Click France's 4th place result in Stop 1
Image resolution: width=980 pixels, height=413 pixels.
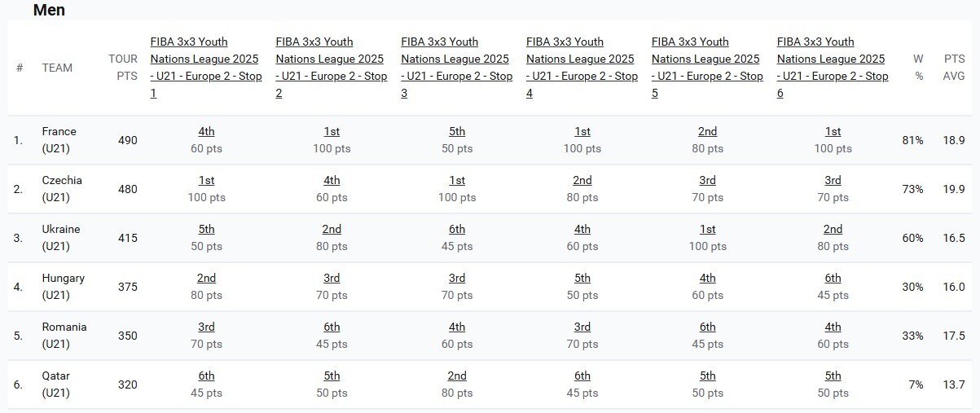coord(206,131)
